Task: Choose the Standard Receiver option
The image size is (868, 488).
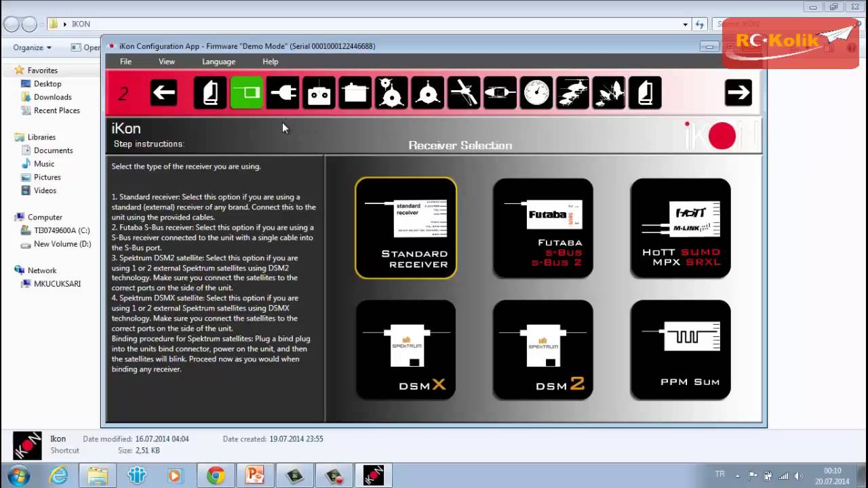Action: (x=406, y=228)
